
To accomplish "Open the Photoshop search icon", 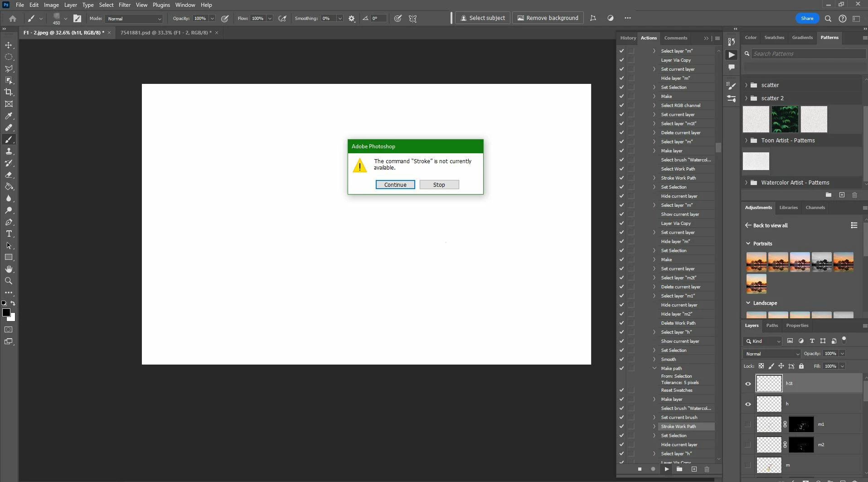I will [828, 19].
